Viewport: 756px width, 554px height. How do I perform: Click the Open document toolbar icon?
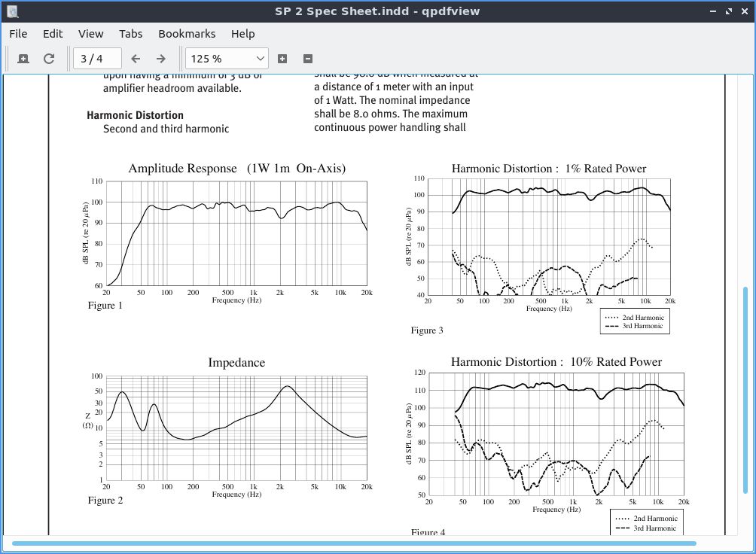click(x=23, y=59)
